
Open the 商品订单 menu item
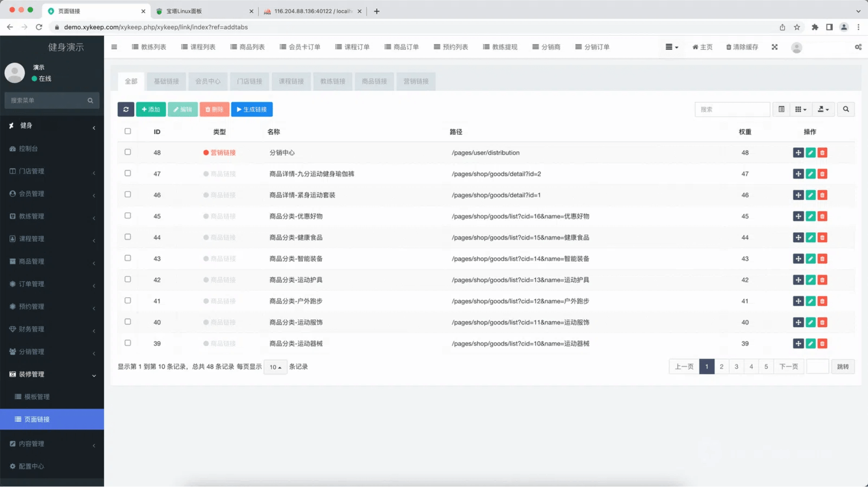tap(401, 47)
